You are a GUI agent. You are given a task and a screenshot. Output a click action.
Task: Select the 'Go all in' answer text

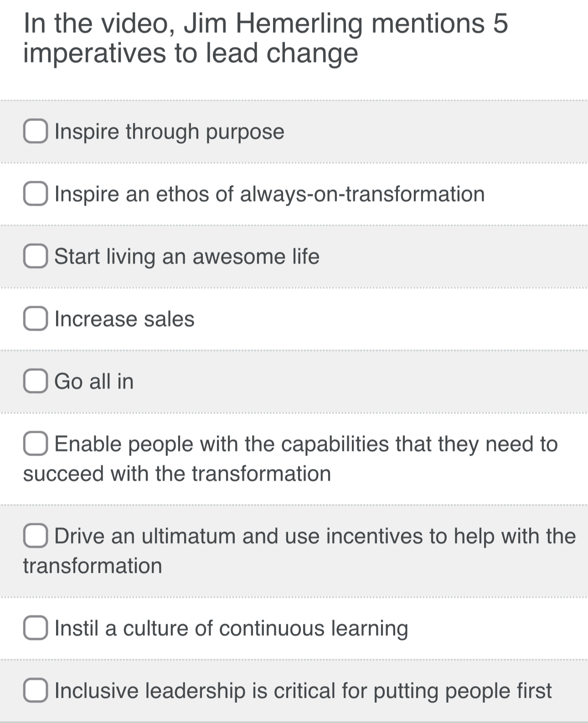point(93,382)
